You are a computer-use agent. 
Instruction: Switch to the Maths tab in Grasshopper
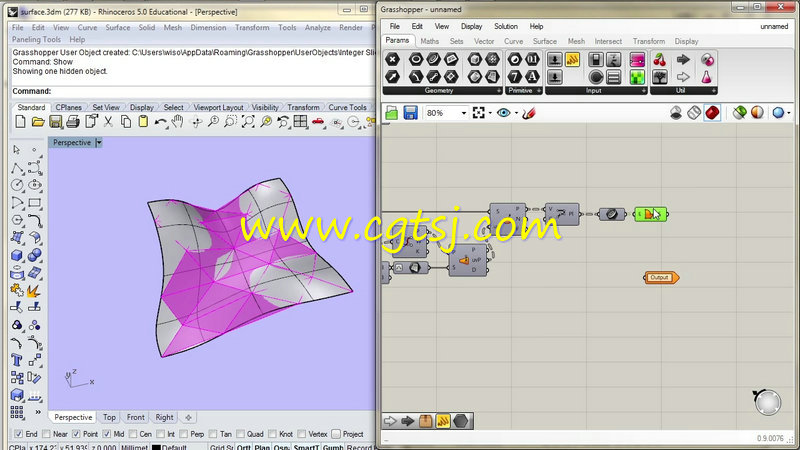click(429, 41)
